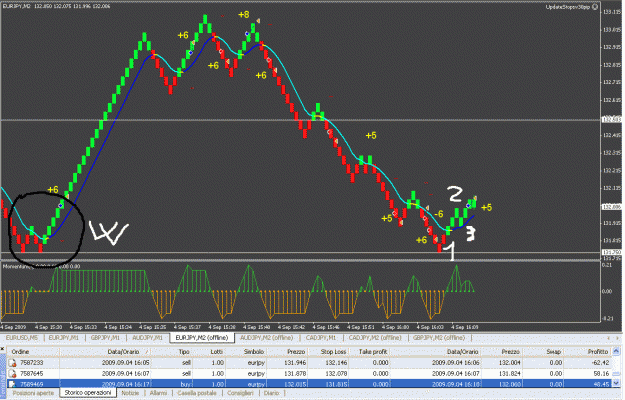Viewport: 625px width, 400px height.
Task: Click the 132.078 stop loss cell
Action: point(336,374)
